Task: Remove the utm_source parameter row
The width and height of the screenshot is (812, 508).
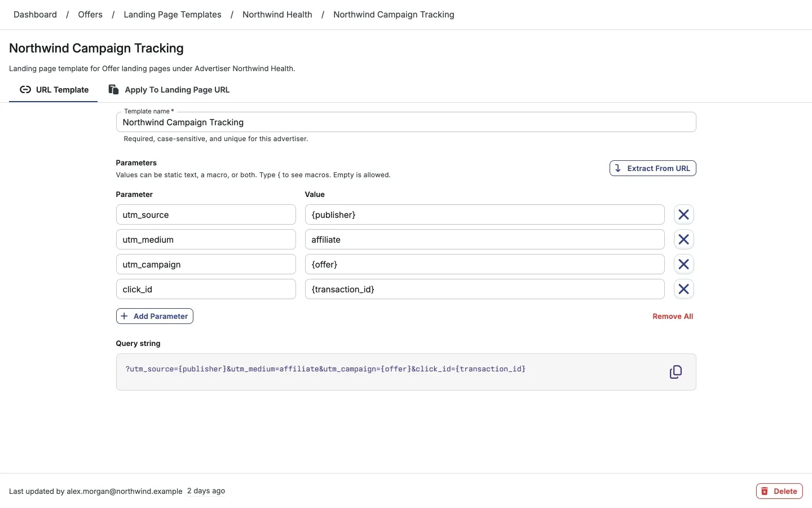Action: click(683, 214)
